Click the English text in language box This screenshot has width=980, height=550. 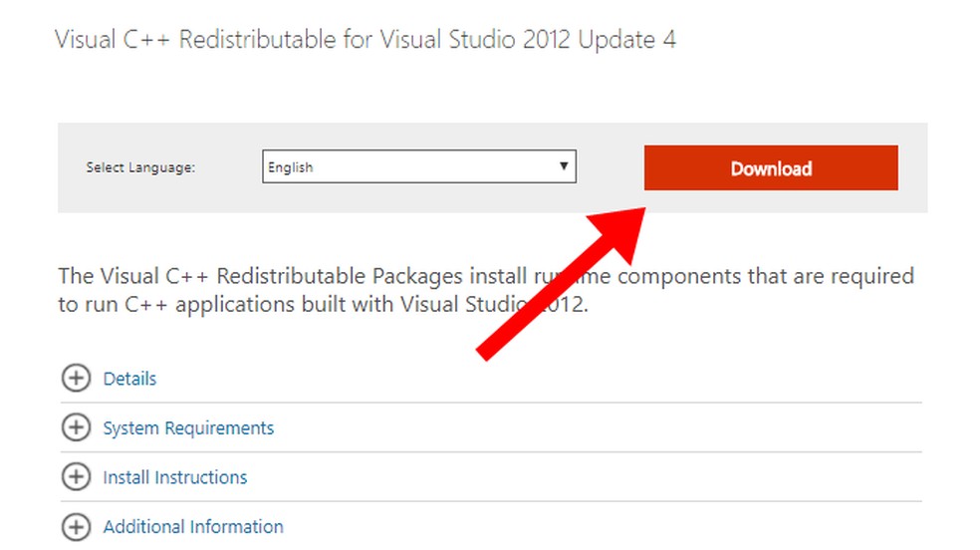click(x=291, y=167)
